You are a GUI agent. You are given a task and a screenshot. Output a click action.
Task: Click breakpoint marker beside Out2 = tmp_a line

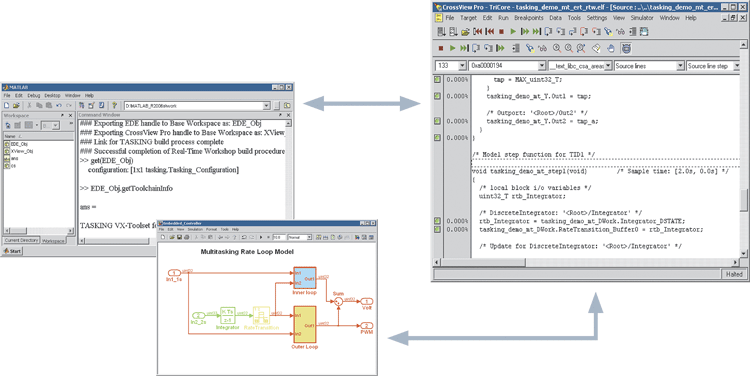pyautogui.click(x=437, y=121)
